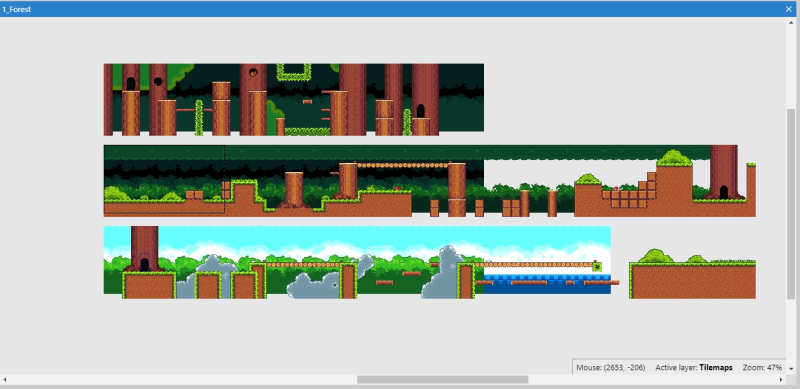Click the vertical scrollbar up arrow

(x=791, y=22)
